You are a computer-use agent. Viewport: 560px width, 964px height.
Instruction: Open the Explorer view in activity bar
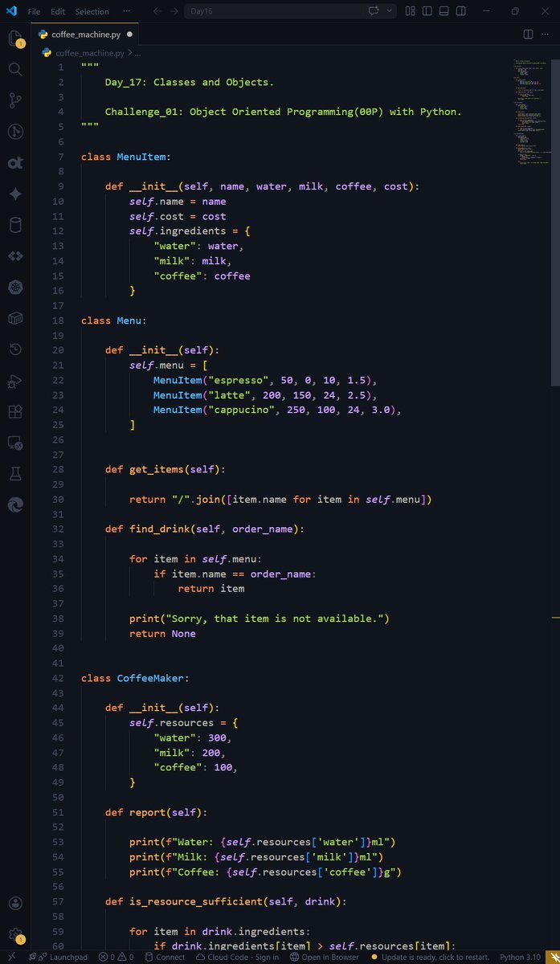15,39
